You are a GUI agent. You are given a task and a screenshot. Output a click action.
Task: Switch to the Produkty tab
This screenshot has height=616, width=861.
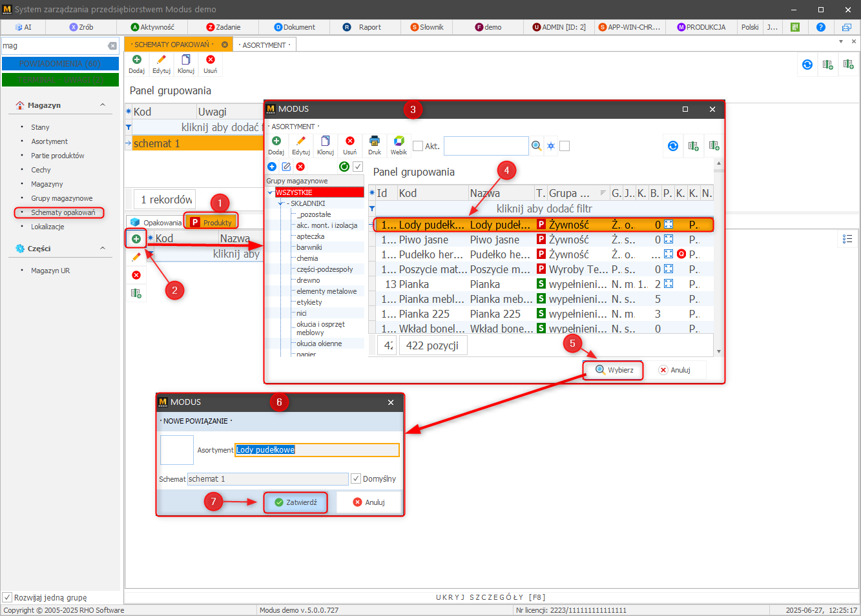tap(211, 222)
